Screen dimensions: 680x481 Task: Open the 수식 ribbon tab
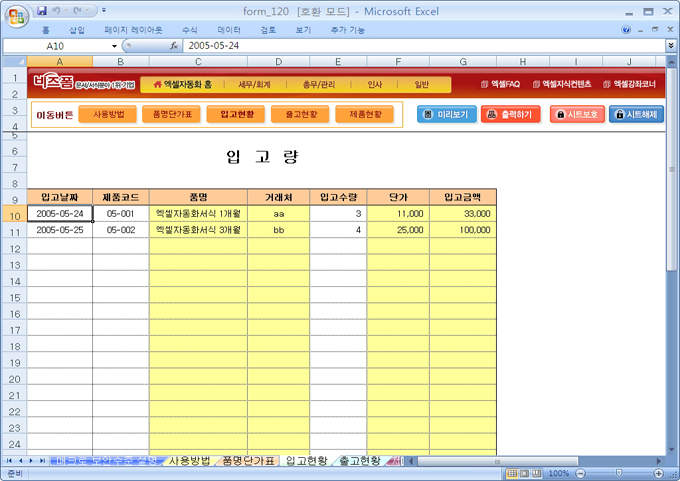[x=189, y=30]
